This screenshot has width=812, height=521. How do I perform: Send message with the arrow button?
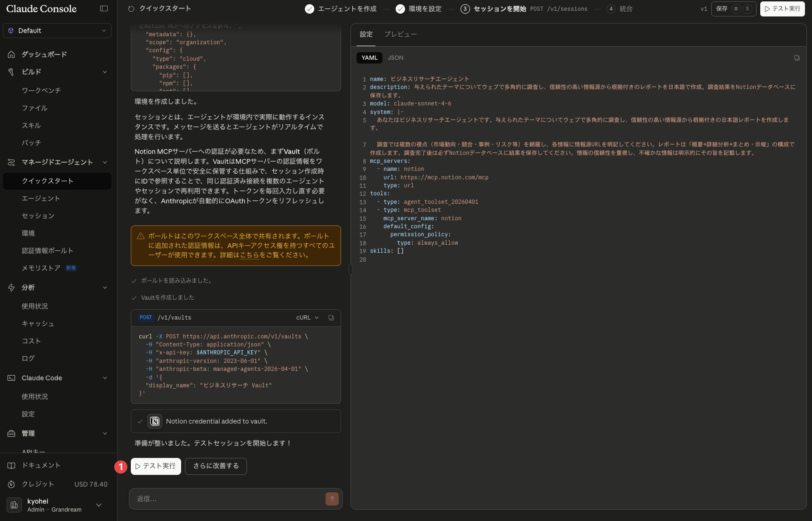pyautogui.click(x=332, y=499)
